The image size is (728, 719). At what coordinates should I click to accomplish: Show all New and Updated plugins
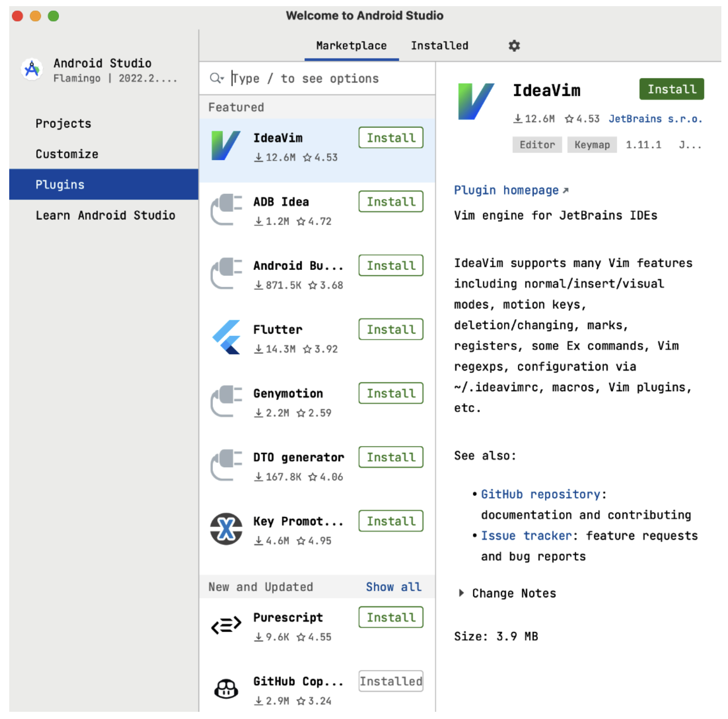(393, 587)
